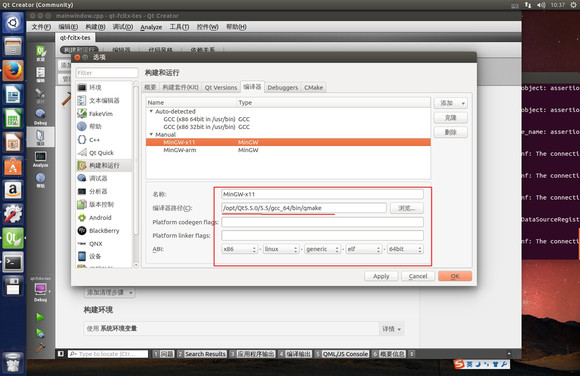Click the Platform codegen flags field
Screen dimensions: 580x376
pyautogui.click(x=322, y=222)
